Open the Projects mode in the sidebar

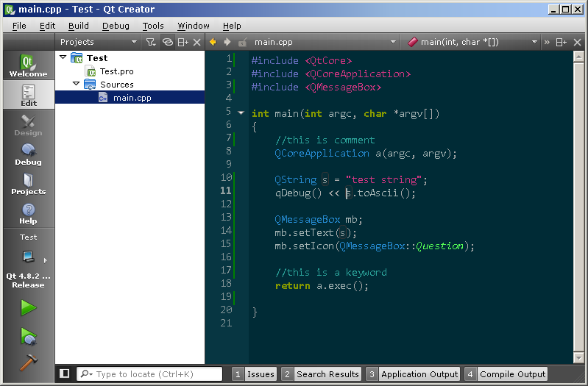29,184
